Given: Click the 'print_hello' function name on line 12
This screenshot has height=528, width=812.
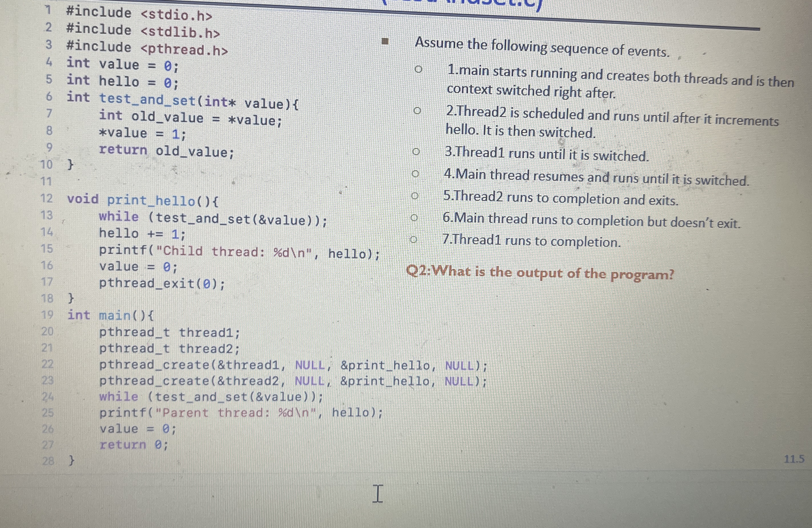Looking at the screenshot, I should [151, 201].
